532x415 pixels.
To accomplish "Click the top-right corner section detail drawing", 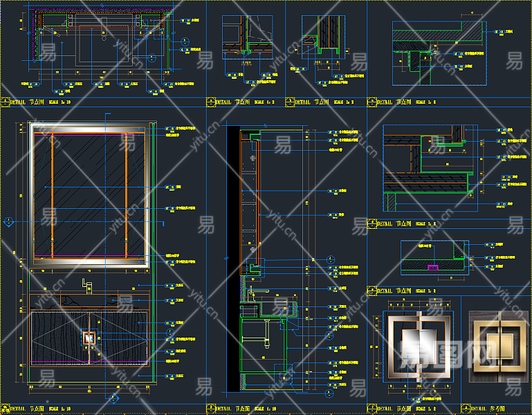I will pos(440,53).
